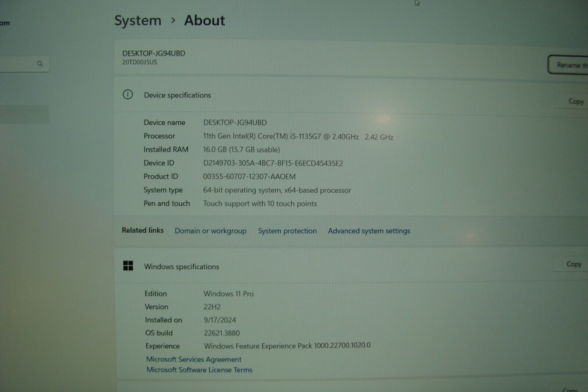588x392 pixels.
Task: Select Product ID 00355-60707-12307-AAOEM
Action: point(249,177)
